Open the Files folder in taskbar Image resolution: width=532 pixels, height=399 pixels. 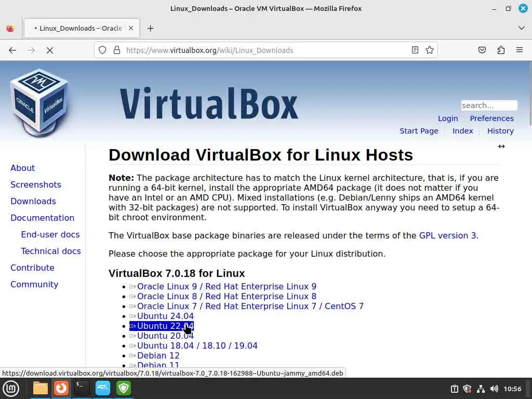(41, 389)
